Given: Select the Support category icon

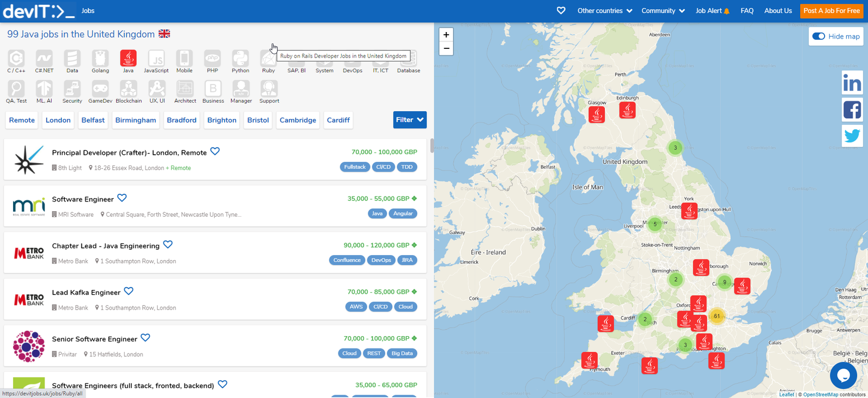Looking at the screenshot, I should click(269, 89).
